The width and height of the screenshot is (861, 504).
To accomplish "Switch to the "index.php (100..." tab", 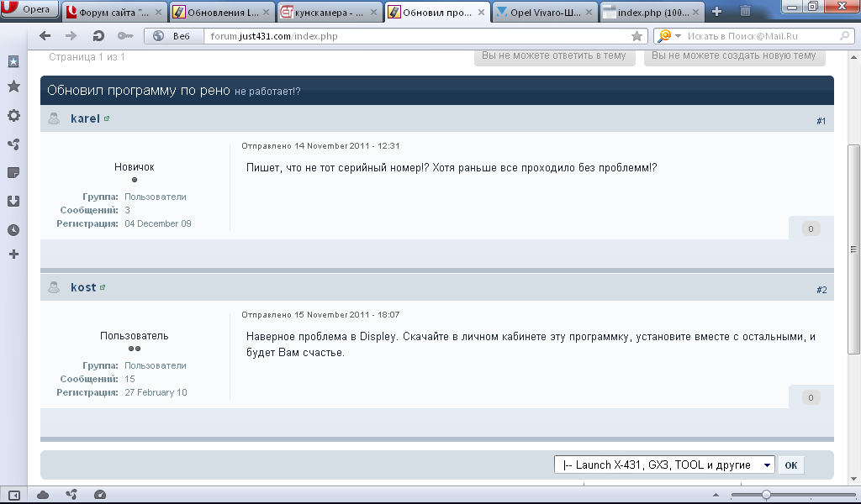I will [652, 12].
